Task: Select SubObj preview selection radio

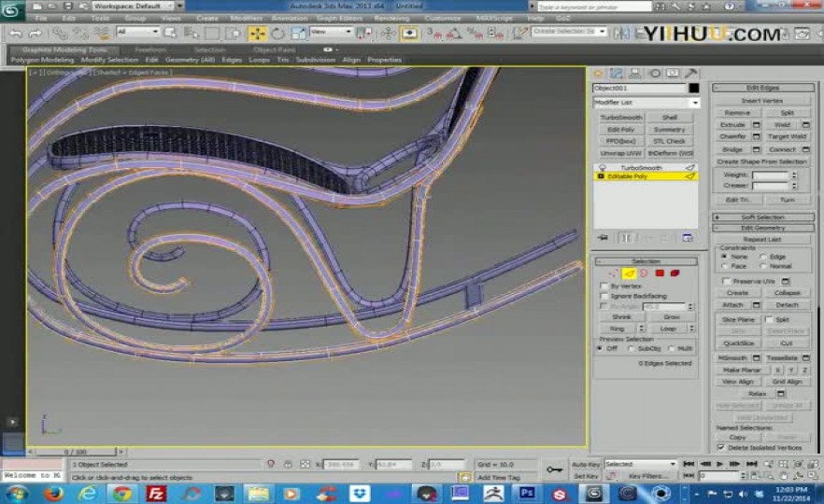Action: point(632,349)
